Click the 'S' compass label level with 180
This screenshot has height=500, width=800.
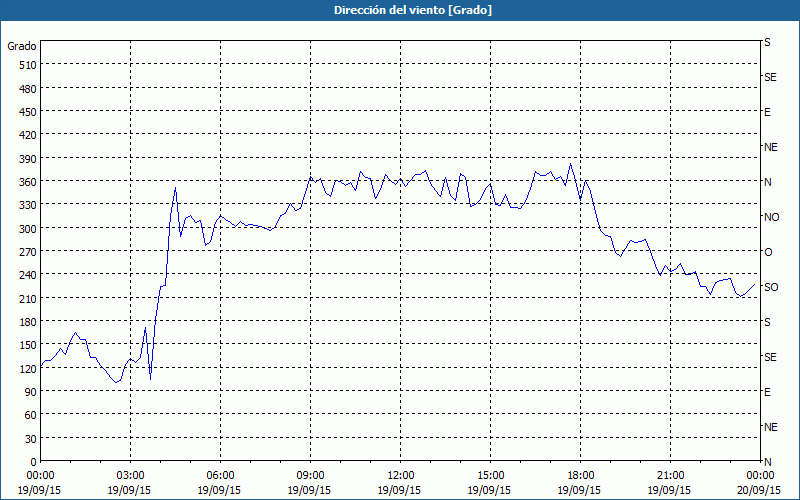[767, 322]
